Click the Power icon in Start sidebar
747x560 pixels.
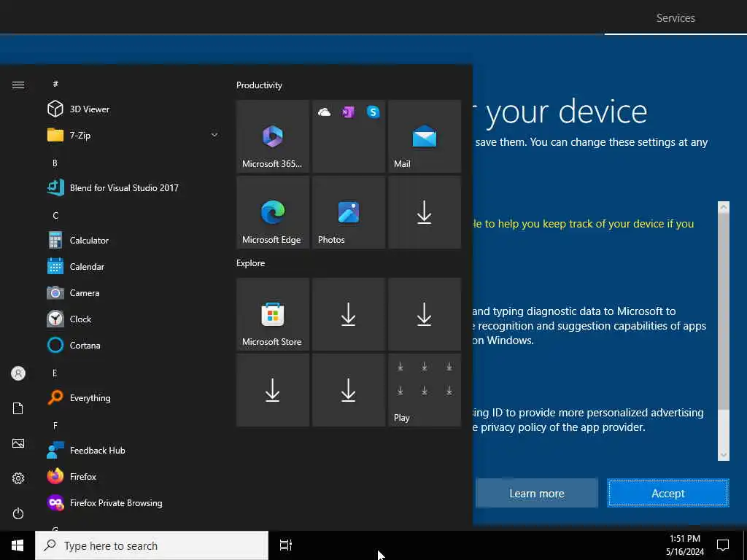(18, 513)
